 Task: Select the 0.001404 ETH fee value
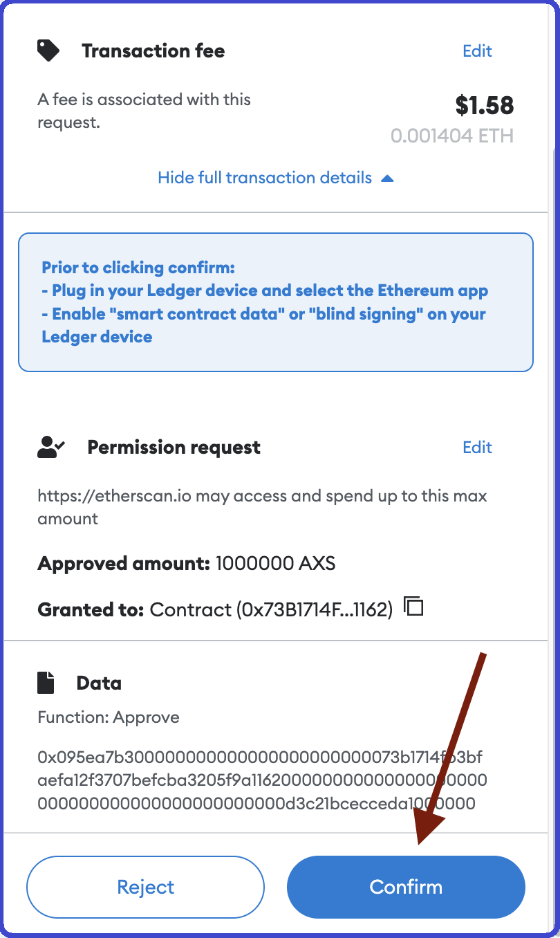pos(452,136)
